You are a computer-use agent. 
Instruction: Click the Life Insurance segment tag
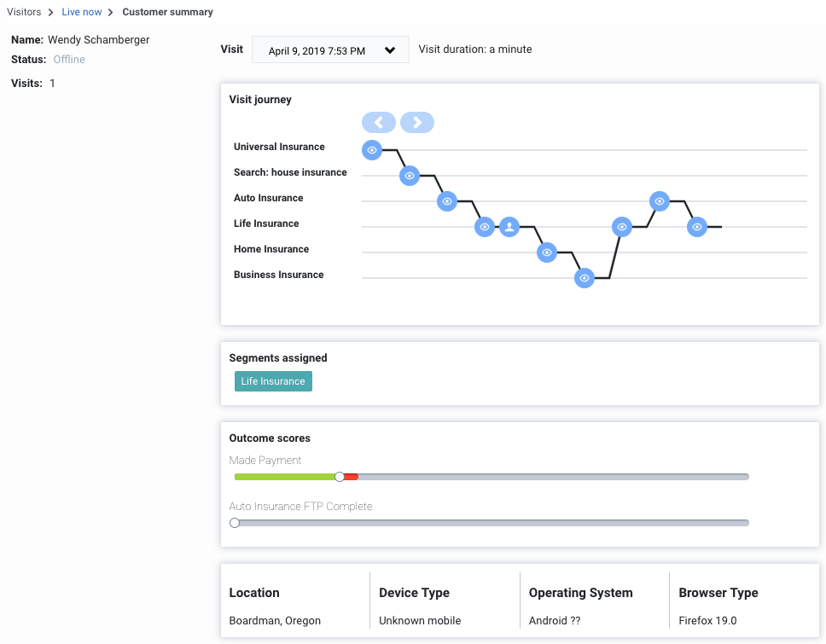click(x=273, y=381)
